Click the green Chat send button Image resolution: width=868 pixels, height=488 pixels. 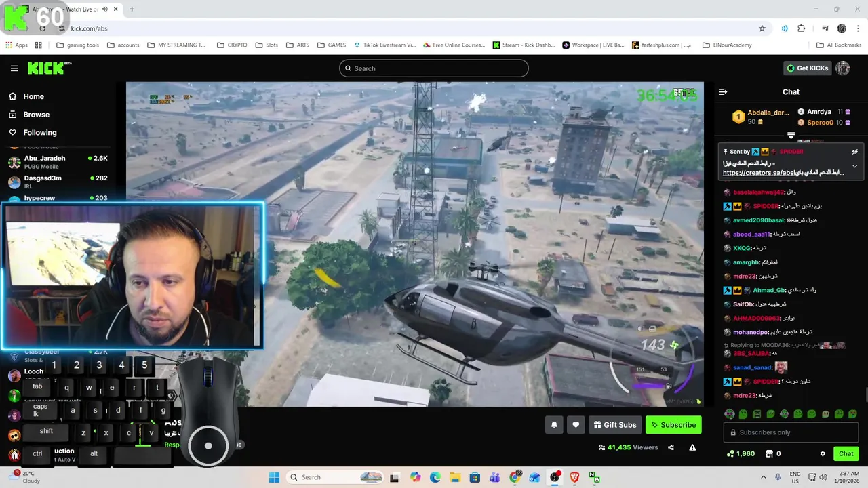click(846, 453)
